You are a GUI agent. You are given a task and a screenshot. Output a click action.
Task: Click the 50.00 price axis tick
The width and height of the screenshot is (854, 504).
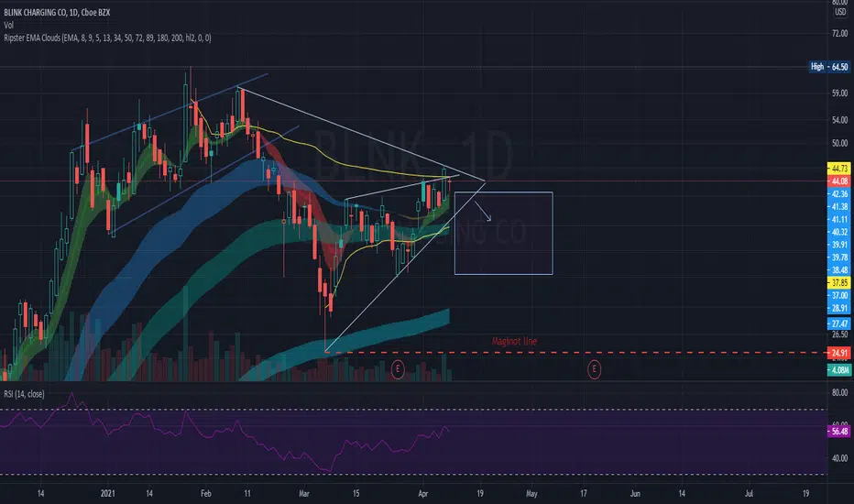(x=840, y=143)
